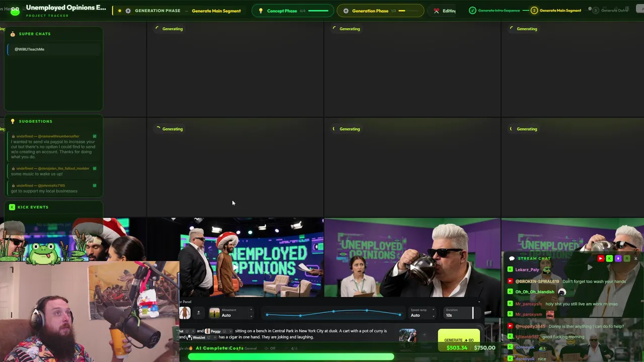Click the @BROKEN-SPIRAL619 chat username
The width and height of the screenshot is (644, 362).
pyautogui.click(x=537, y=282)
